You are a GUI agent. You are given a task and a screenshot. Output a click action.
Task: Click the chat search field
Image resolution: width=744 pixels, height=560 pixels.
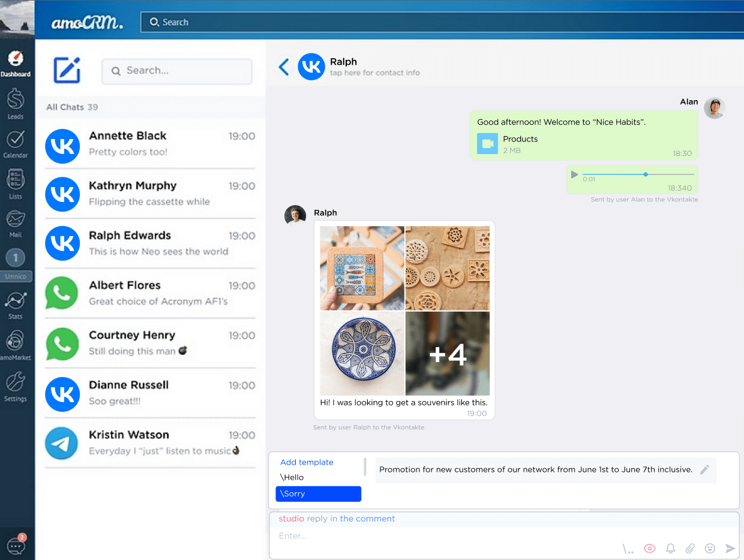tap(176, 71)
